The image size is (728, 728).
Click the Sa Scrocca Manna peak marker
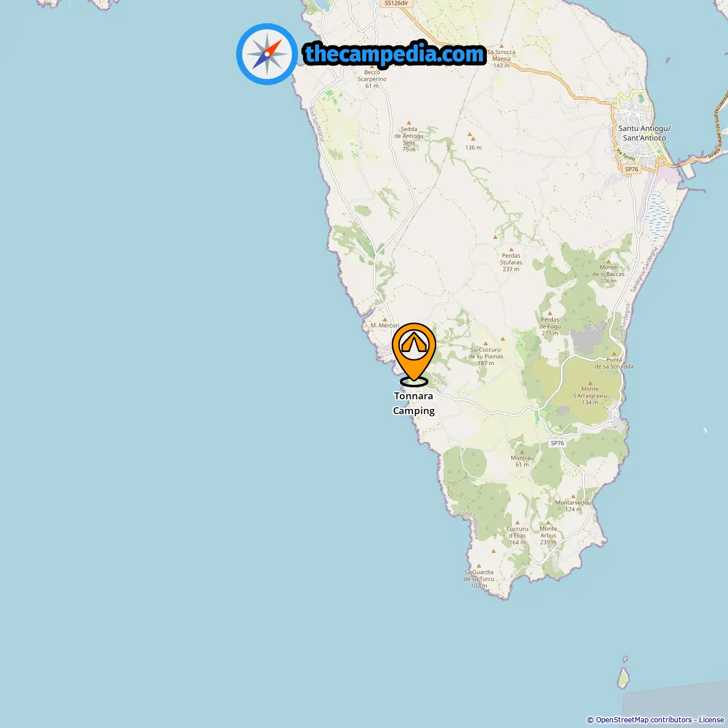(x=501, y=45)
